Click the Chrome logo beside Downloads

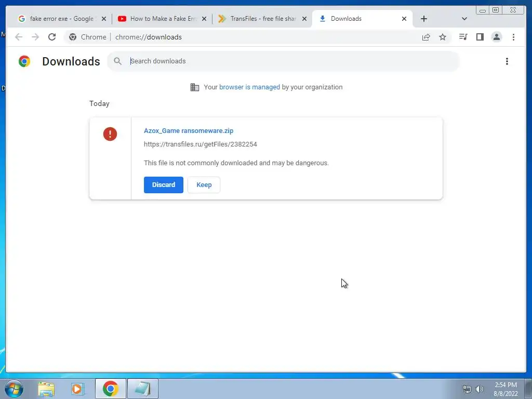click(24, 61)
